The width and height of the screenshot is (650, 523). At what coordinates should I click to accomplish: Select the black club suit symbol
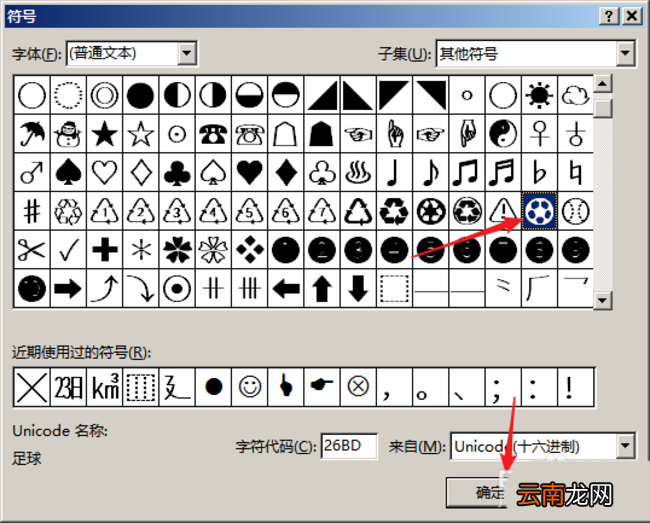(177, 172)
